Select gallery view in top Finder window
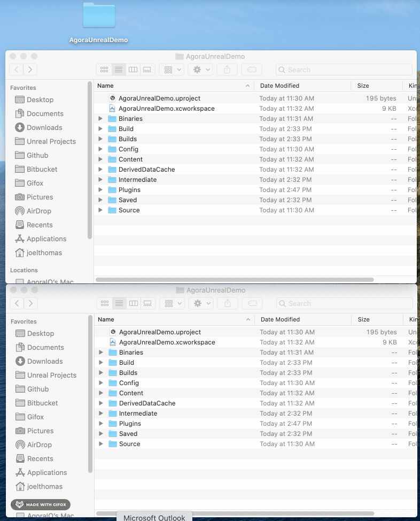420x521 pixels. 147,70
